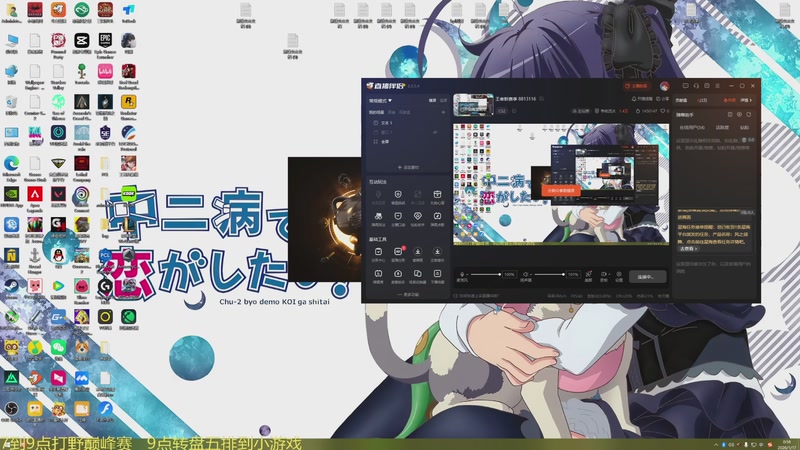
Task: Open the settings gear below preview
Action: 619,274
